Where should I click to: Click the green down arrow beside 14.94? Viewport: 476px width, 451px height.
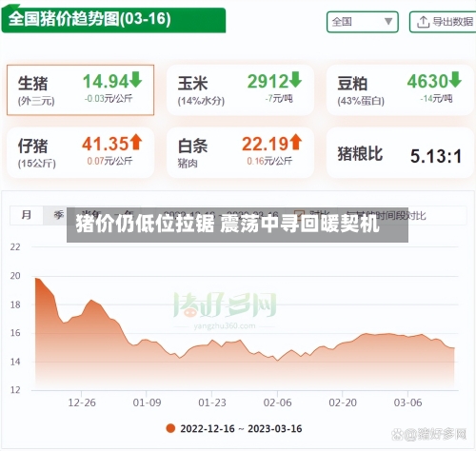click(x=136, y=80)
